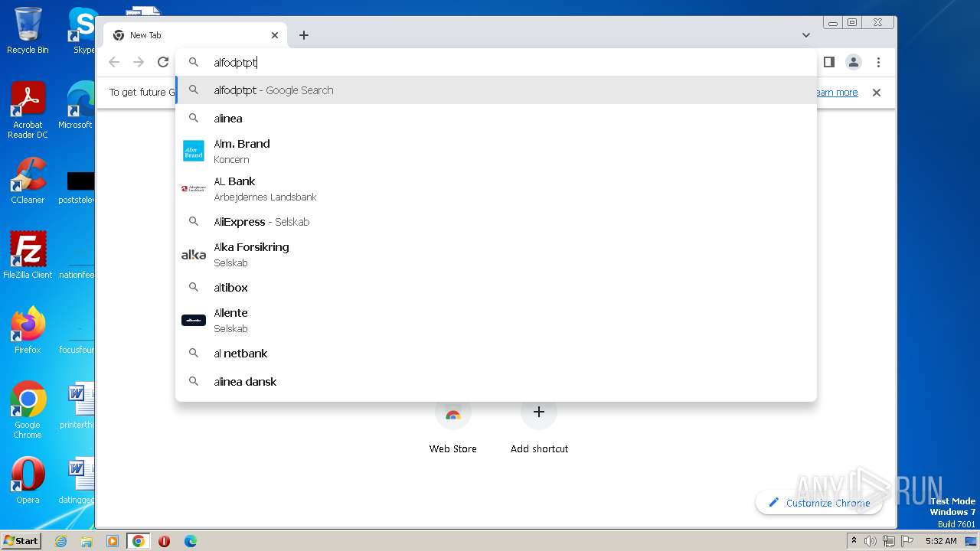The width and height of the screenshot is (980, 551).
Task: Pick the Alm. Brand Koncern suggestion
Action: coord(496,151)
